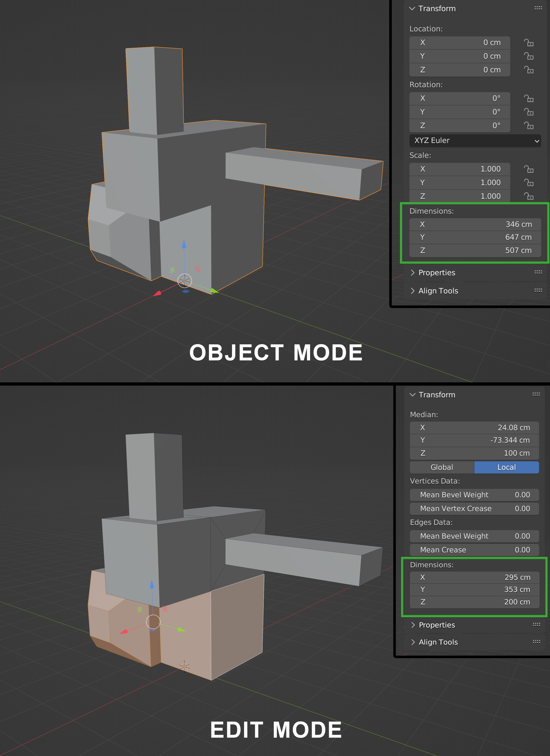The image size is (550, 756).
Task: Click the Median Y field showing -73.344 cm
Action: (x=474, y=440)
